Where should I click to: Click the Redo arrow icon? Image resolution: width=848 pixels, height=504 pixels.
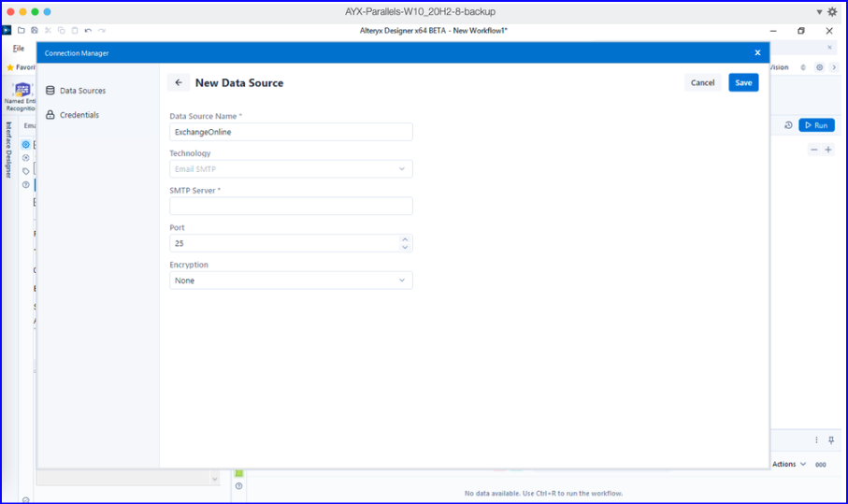[102, 30]
